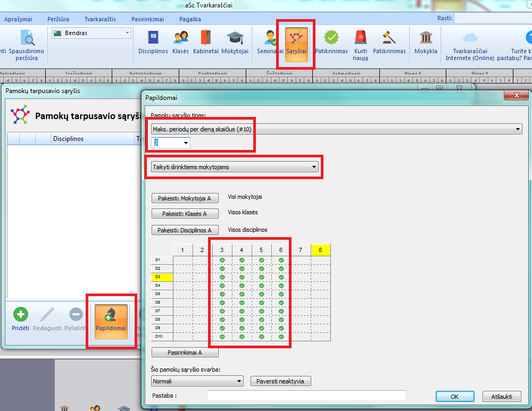The height and width of the screenshot is (411, 532).
Task: Click Pakeisti: Mokytojai A button
Action: tap(185, 198)
